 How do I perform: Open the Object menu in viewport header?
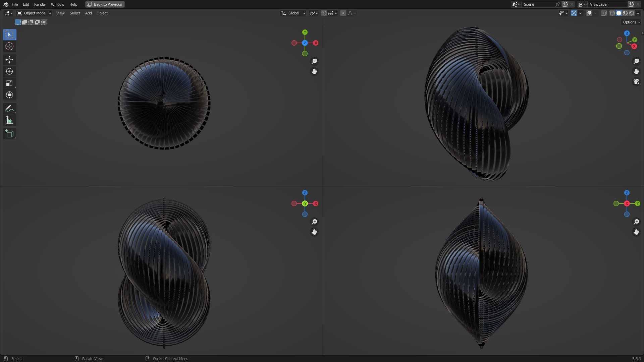(x=102, y=13)
